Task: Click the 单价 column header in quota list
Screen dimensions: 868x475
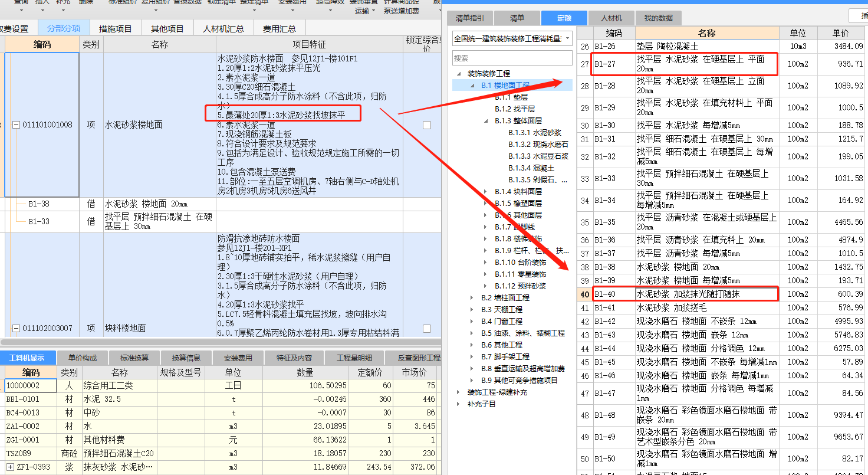Action: tap(841, 34)
